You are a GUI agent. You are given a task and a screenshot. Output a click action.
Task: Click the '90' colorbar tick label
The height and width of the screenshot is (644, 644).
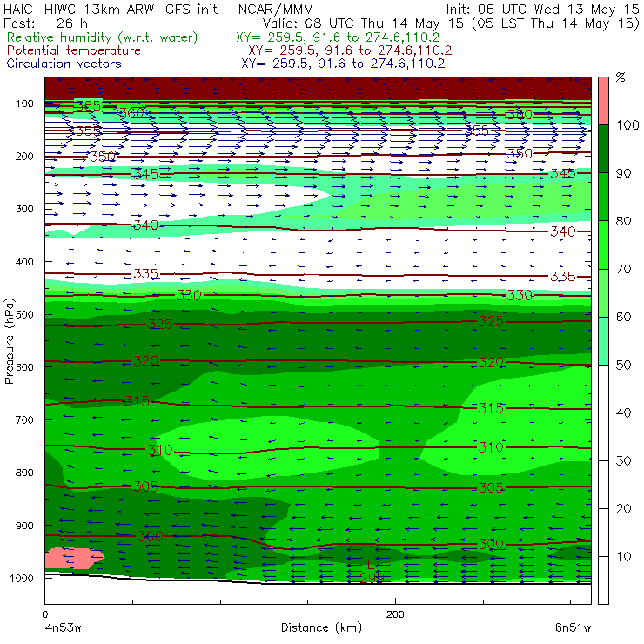pos(623,173)
